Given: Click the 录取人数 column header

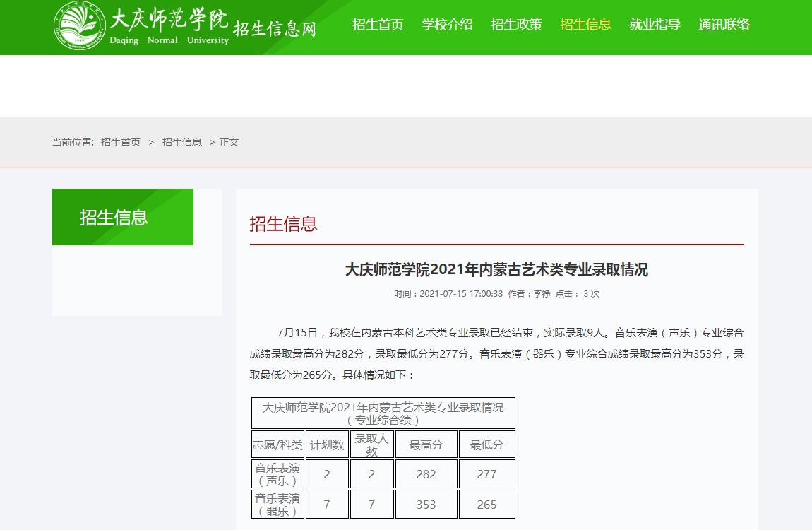Looking at the screenshot, I should [372, 444].
